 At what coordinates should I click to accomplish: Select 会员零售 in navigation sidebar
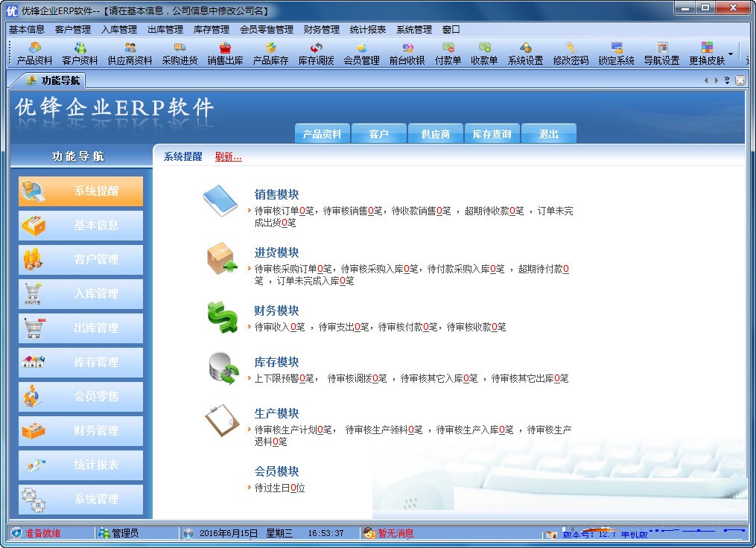click(x=81, y=396)
